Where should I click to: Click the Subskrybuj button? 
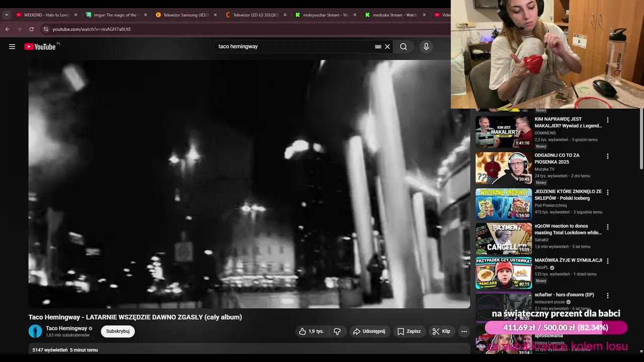(118, 331)
